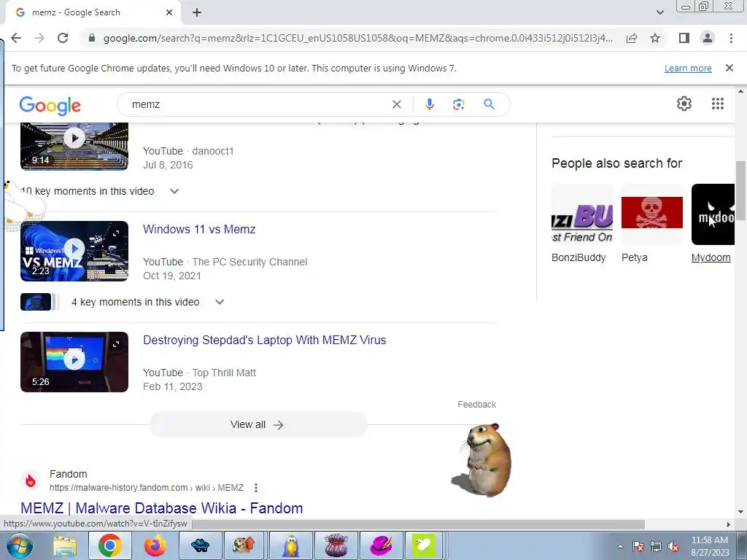Screen dimensions: 747x560
Task: Expand 4 key moments in this video
Action: click(x=219, y=302)
